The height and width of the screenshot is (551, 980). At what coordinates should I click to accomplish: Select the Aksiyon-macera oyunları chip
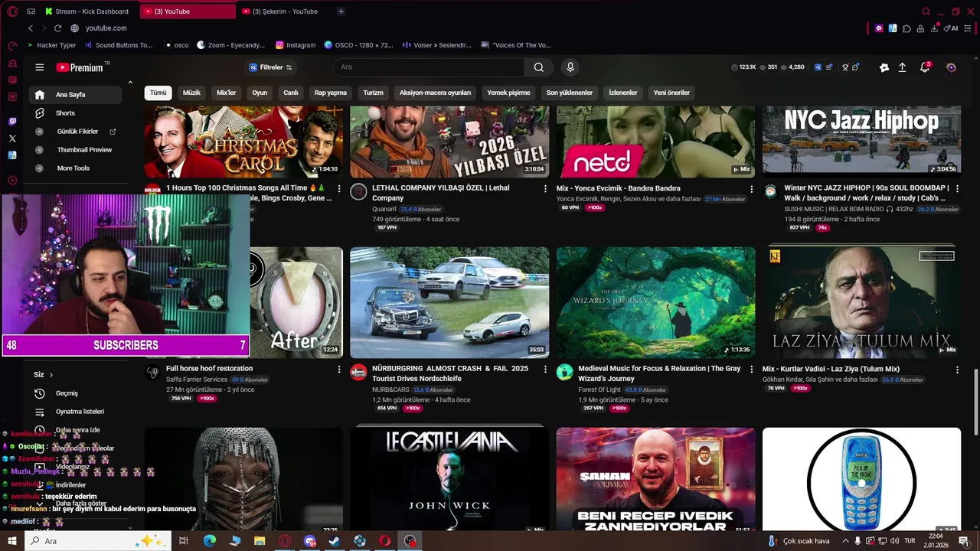[x=435, y=93]
